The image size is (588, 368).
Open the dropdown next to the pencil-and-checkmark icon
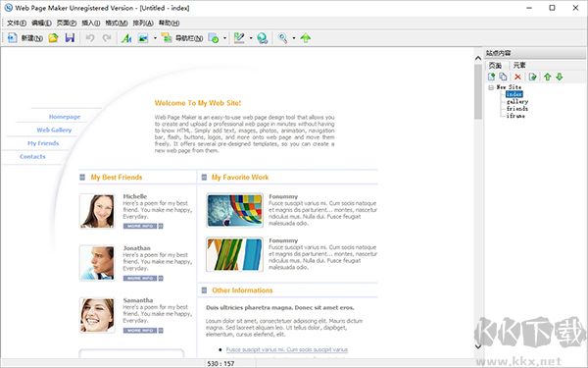coord(251,38)
